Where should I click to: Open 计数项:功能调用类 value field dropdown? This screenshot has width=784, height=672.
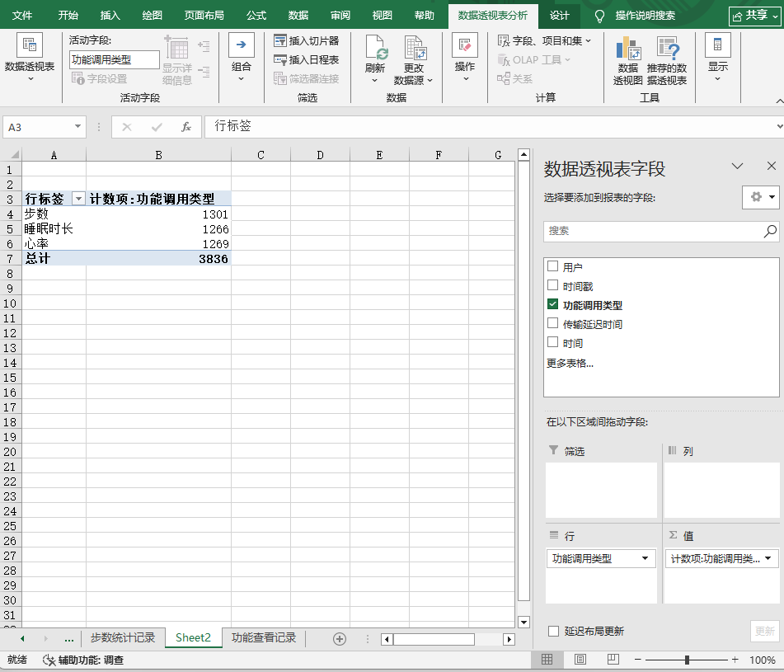click(768, 558)
